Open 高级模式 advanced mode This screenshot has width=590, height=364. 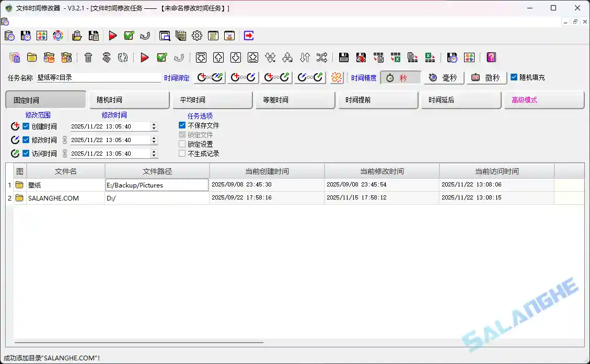coord(545,99)
